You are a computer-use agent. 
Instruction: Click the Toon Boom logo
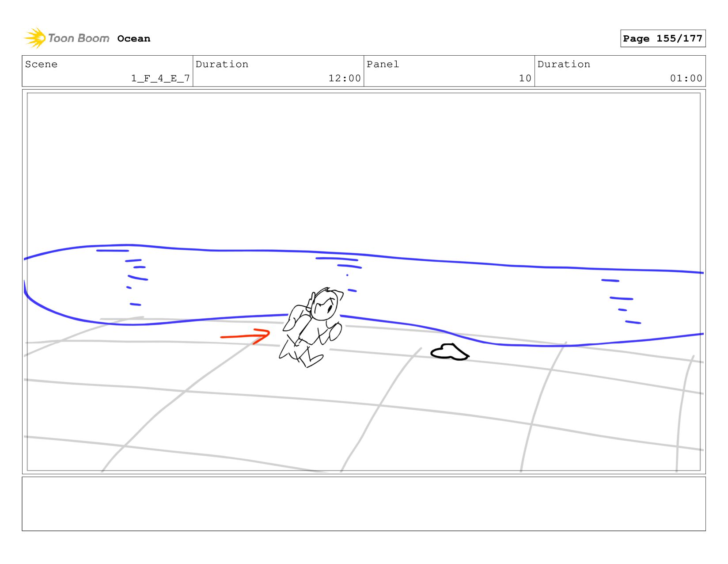click(66, 38)
